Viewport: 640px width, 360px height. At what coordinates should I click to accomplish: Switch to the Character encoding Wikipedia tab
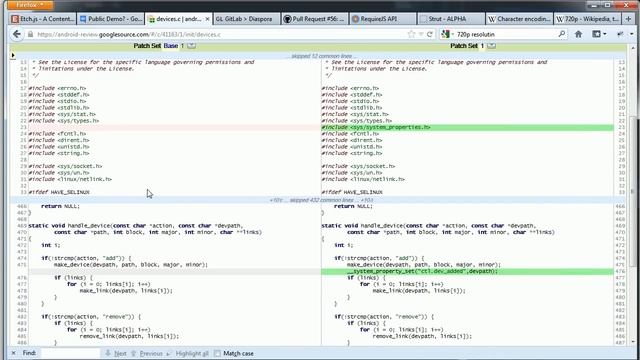coord(519,19)
